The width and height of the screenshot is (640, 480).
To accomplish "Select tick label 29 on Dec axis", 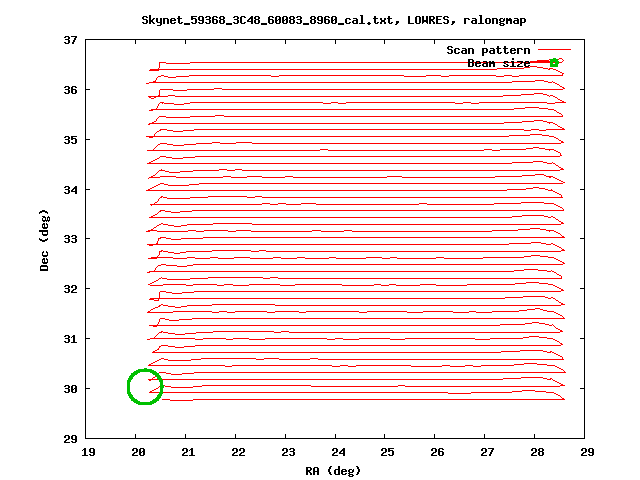I will [70, 439].
